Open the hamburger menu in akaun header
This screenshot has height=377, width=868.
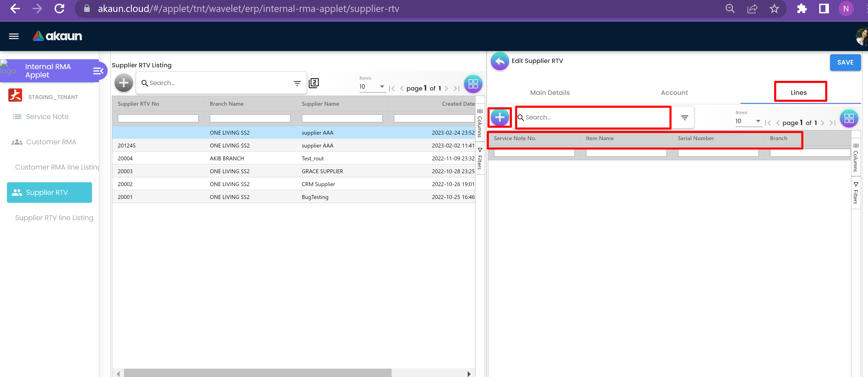tap(14, 36)
